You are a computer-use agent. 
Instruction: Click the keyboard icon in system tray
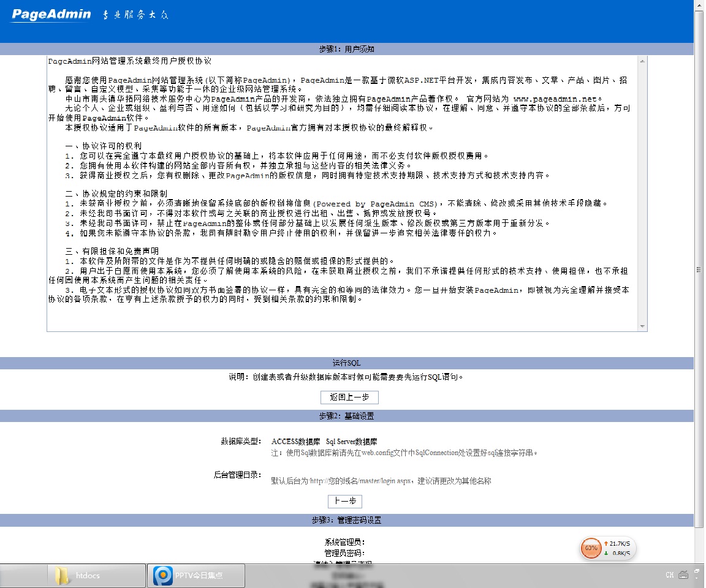pyautogui.click(x=684, y=575)
